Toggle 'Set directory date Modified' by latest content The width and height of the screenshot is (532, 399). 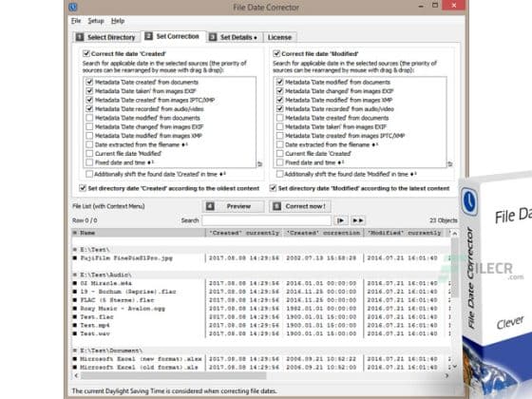point(273,188)
